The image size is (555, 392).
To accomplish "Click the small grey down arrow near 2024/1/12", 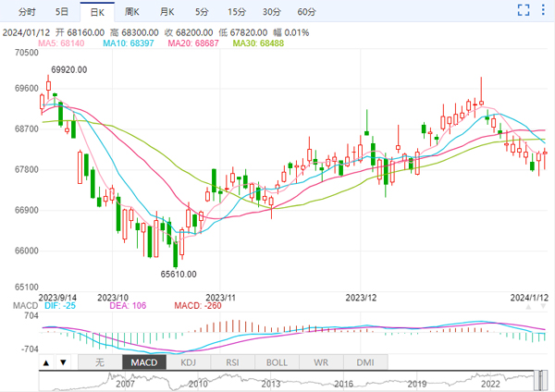I will pyautogui.click(x=543, y=307).
